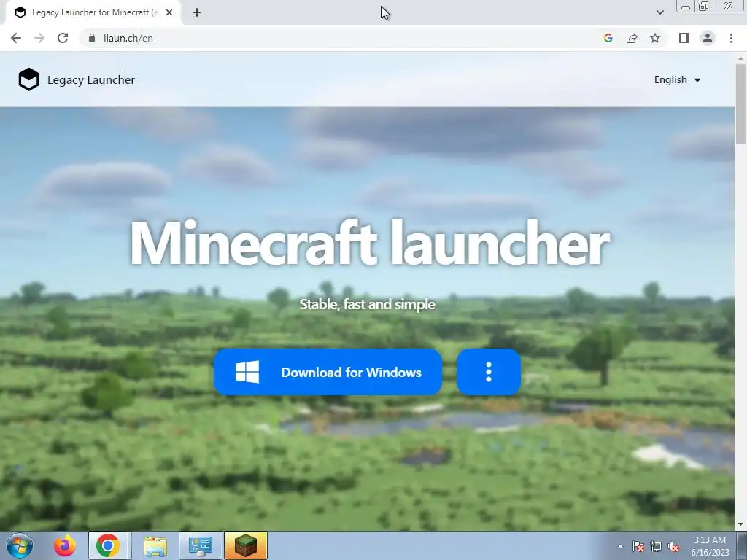The width and height of the screenshot is (747, 560).
Task: Click the Legacy Launcher cube logo
Action: pos(28,79)
